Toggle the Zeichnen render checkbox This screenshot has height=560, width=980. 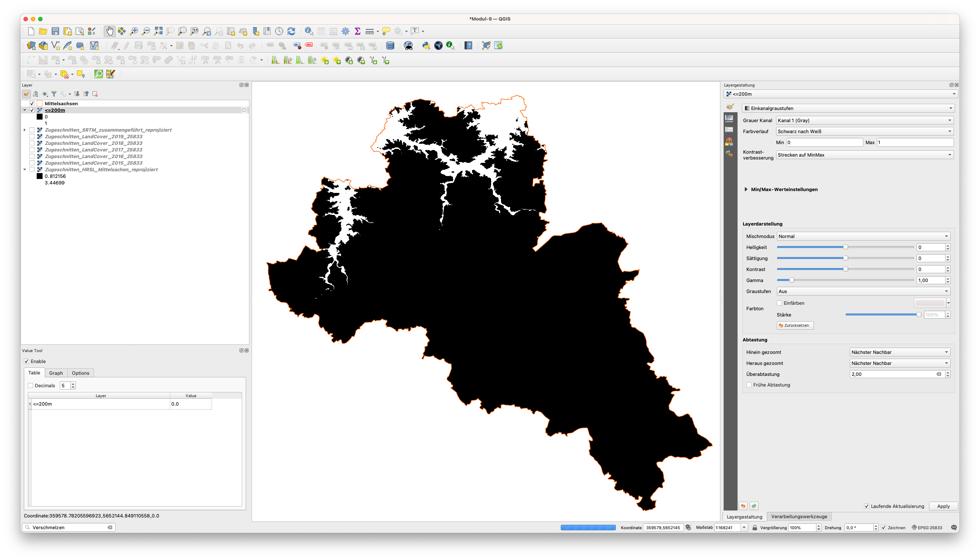click(884, 528)
